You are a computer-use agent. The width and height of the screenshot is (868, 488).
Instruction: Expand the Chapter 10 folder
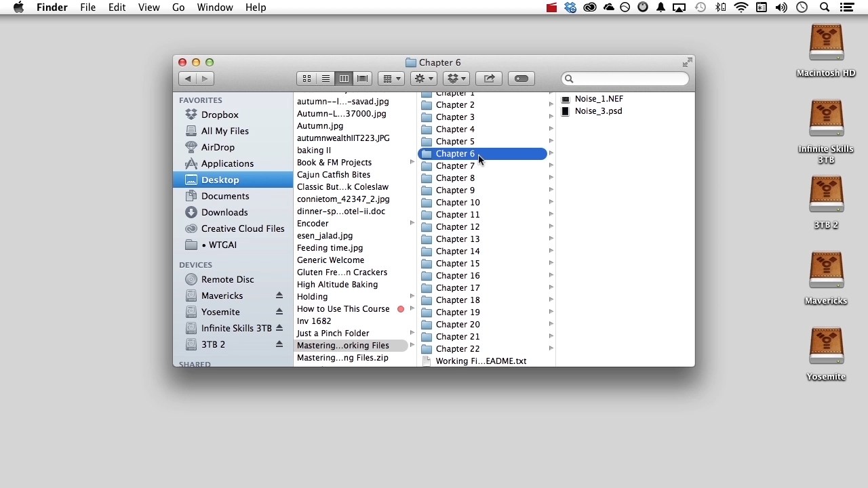551,202
